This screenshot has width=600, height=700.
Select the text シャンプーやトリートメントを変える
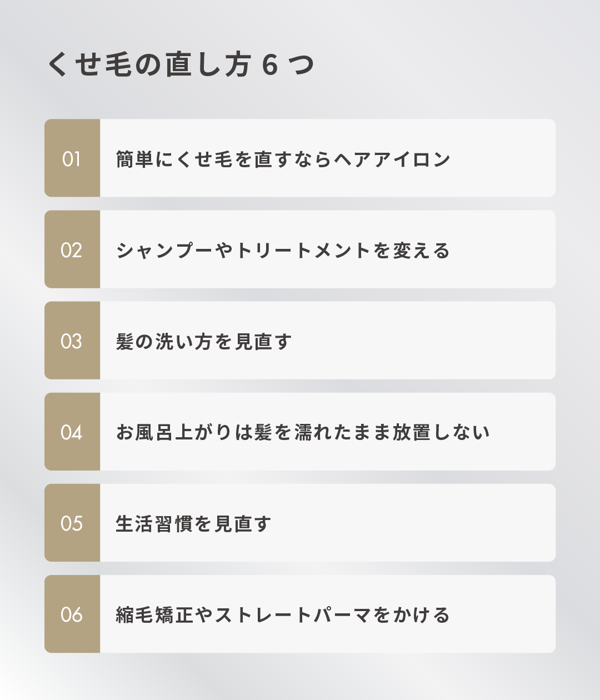[283, 251]
